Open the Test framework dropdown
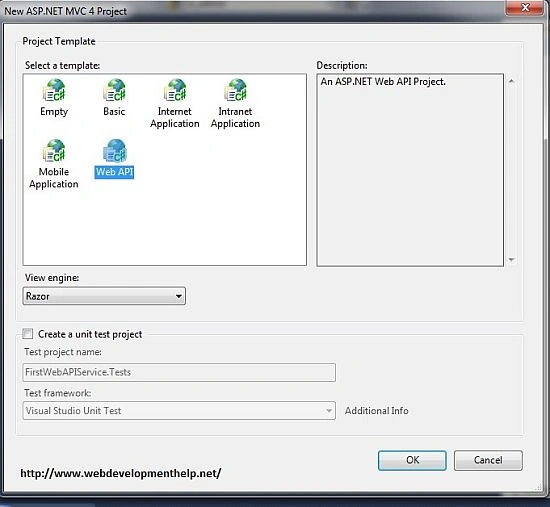550x507 pixels. [179, 411]
